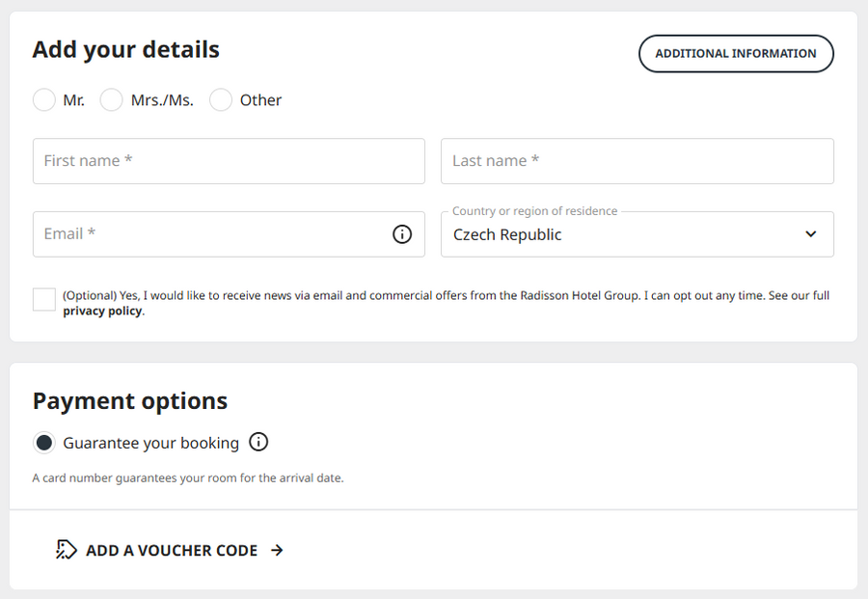Click the Add a Voucher Code link
868x599 pixels.
[172, 551]
